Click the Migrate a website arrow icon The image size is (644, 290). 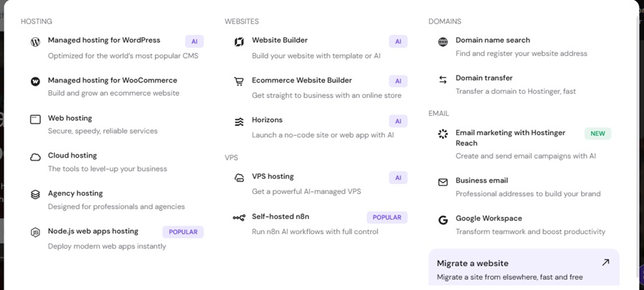[605, 263]
